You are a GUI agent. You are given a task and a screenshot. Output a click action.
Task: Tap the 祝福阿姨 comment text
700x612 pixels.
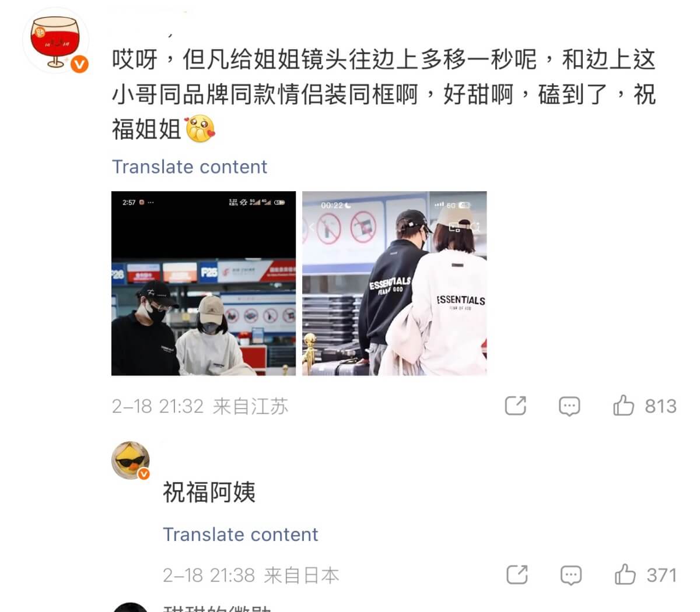tap(209, 493)
